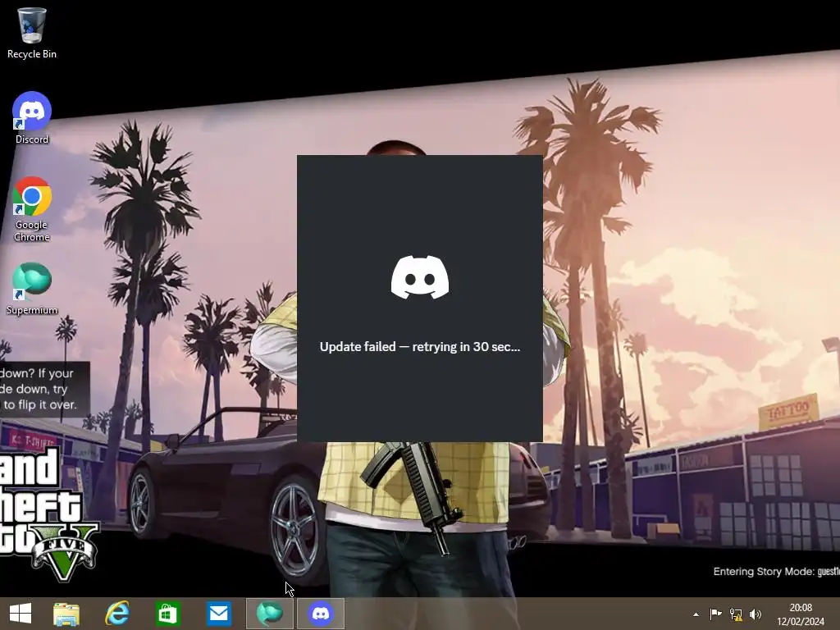Launch Internet Explorer from the taskbar
840x630 pixels.
coord(116,614)
